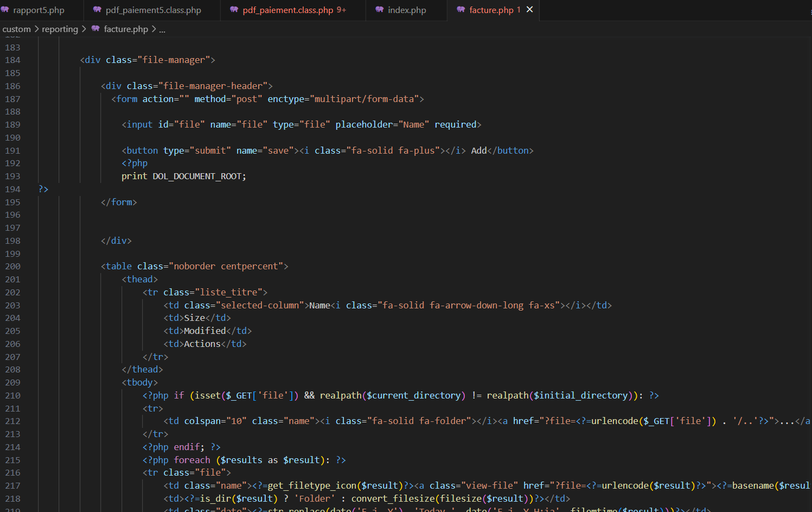
Task: Click the type="submit" attribute on line 191
Action: [x=197, y=150]
